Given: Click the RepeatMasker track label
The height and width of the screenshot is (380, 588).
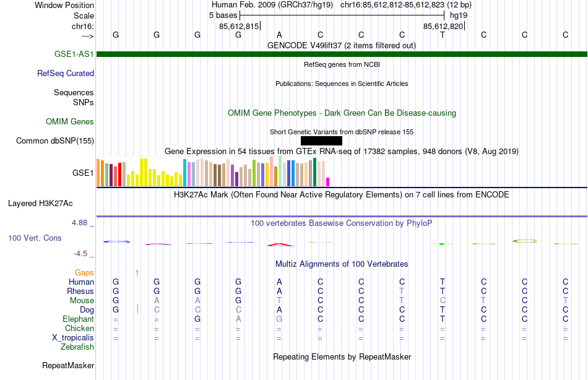Looking at the screenshot, I should pyautogui.click(x=68, y=365).
